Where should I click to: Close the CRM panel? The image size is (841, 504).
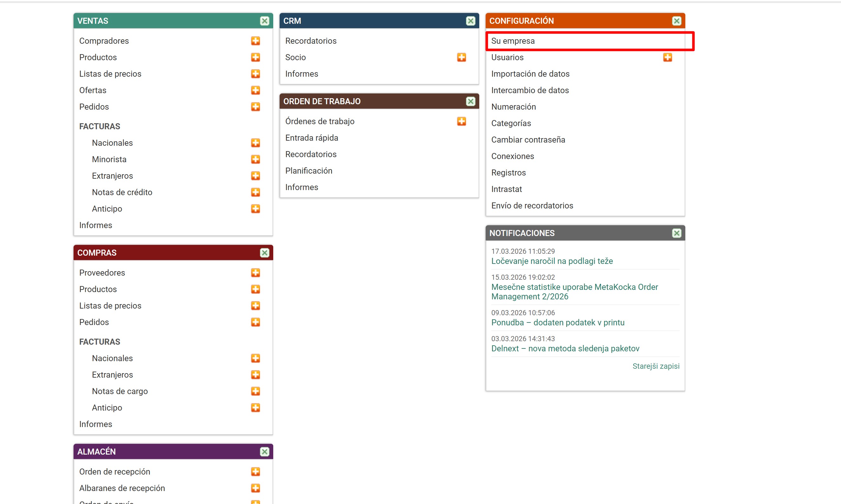(x=470, y=21)
